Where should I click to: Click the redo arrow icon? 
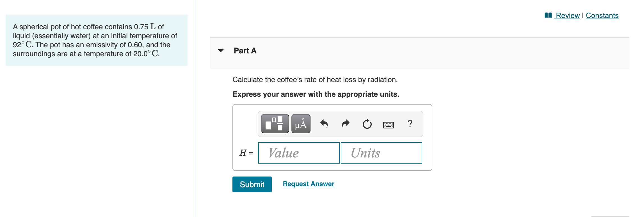346,124
